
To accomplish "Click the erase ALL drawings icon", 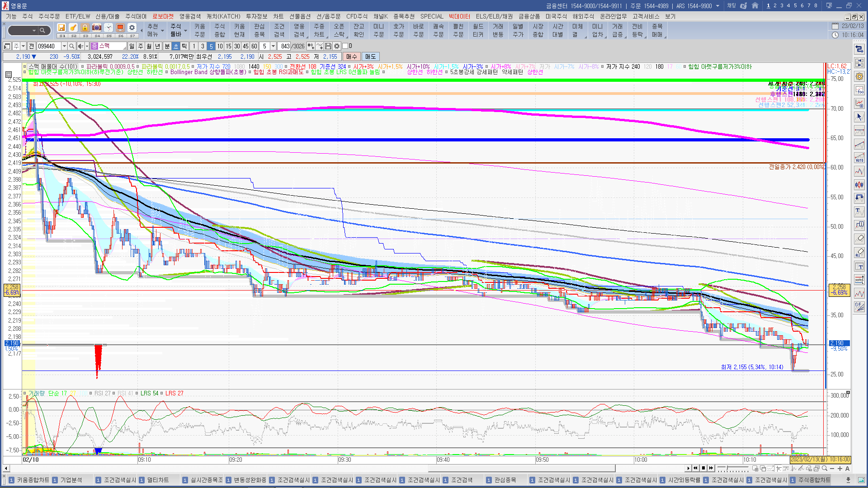I will [859, 252].
